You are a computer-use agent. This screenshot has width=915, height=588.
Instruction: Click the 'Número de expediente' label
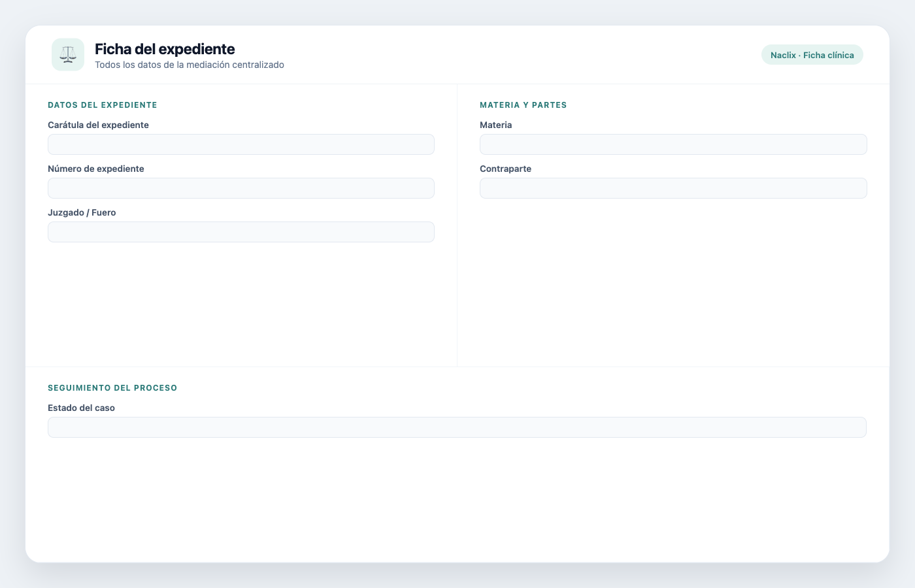[96, 169]
